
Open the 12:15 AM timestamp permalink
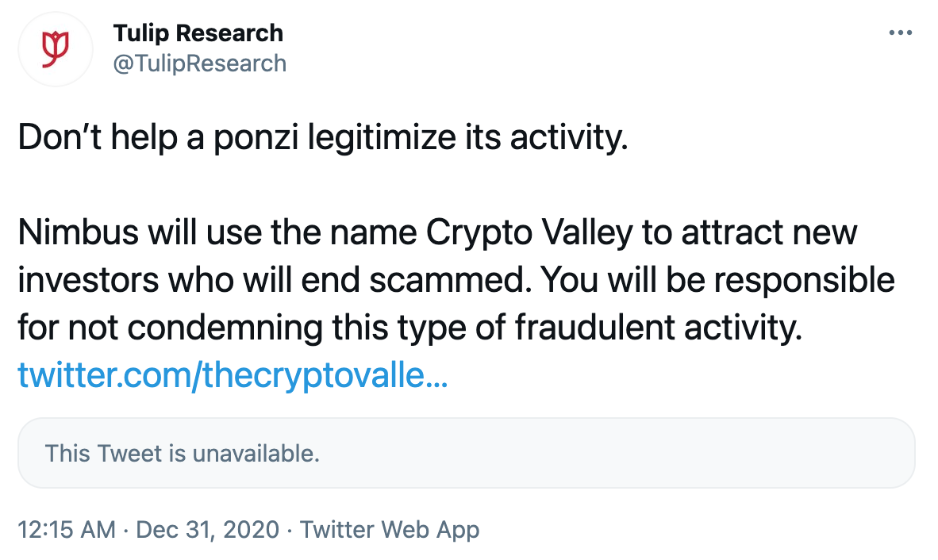click(x=67, y=530)
